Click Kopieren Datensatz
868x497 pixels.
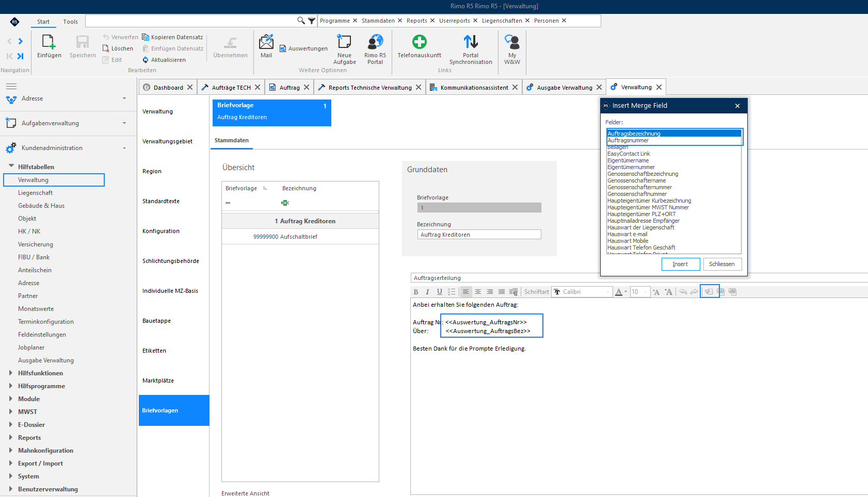(172, 37)
